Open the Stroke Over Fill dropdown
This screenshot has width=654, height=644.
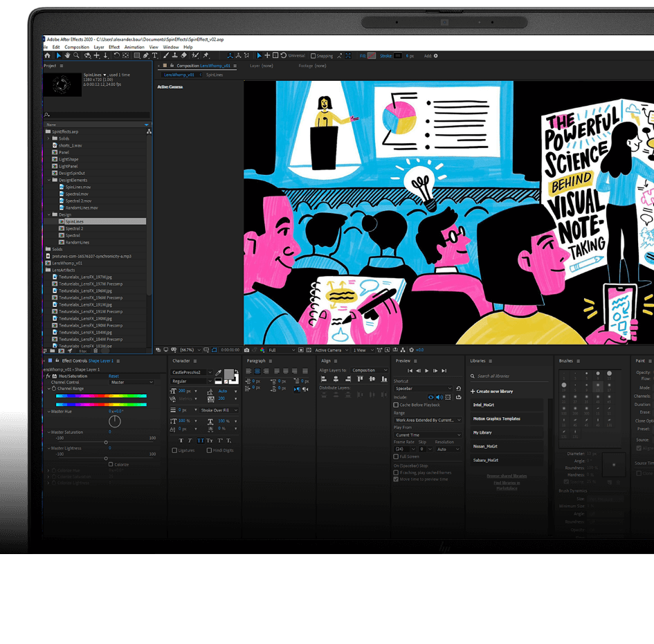click(x=219, y=410)
